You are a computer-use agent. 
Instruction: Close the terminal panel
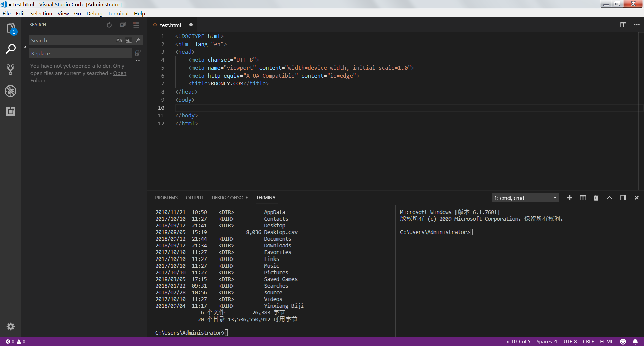(636, 198)
